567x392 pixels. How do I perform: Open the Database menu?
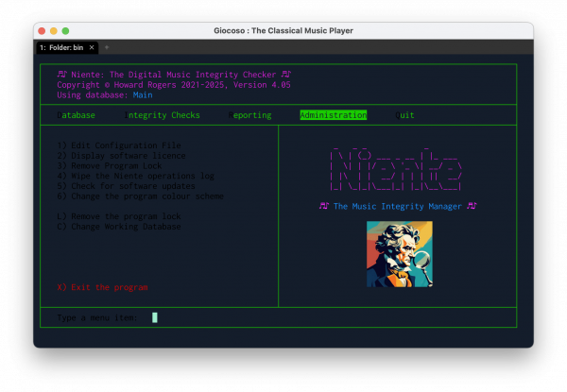click(x=77, y=115)
